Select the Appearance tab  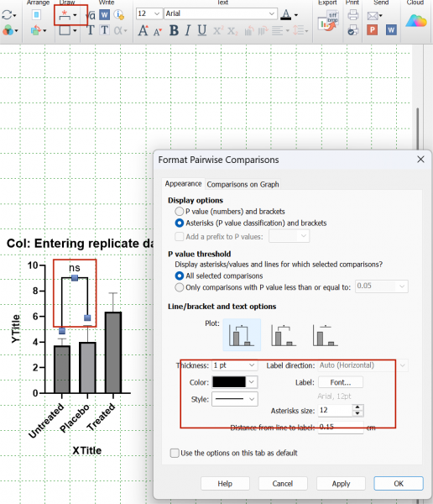[183, 183]
